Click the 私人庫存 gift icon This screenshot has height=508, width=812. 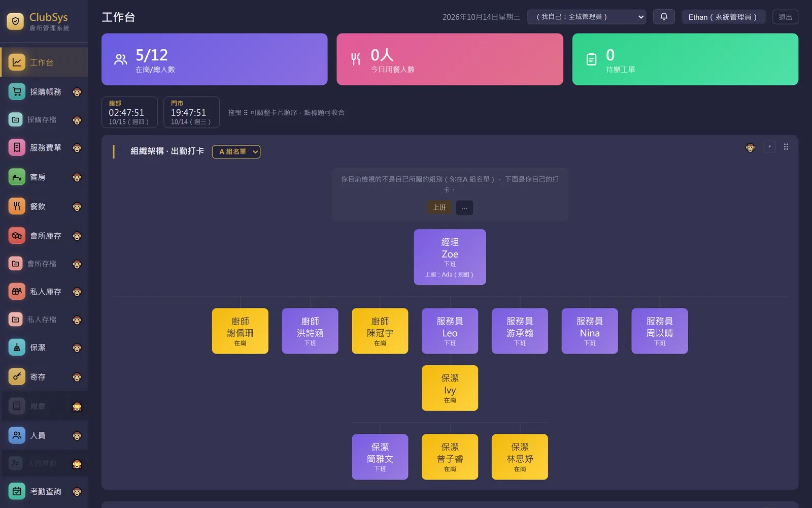pos(17,292)
